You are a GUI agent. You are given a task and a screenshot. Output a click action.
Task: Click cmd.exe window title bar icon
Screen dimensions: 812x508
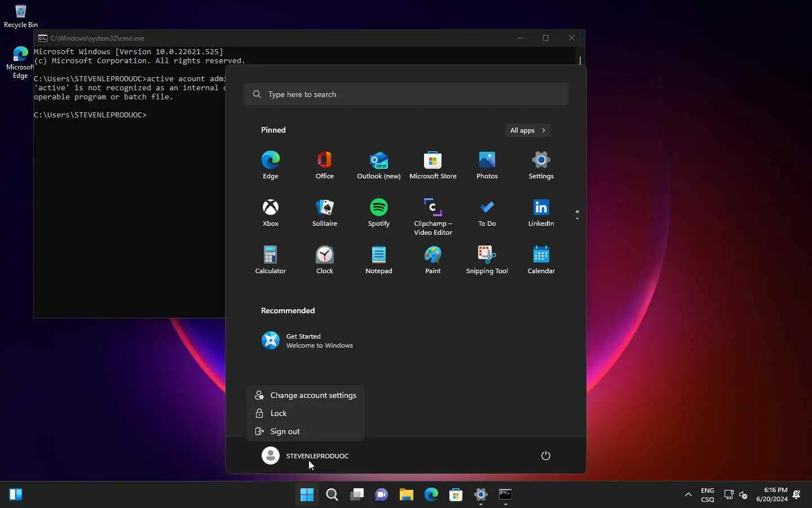click(43, 38)
